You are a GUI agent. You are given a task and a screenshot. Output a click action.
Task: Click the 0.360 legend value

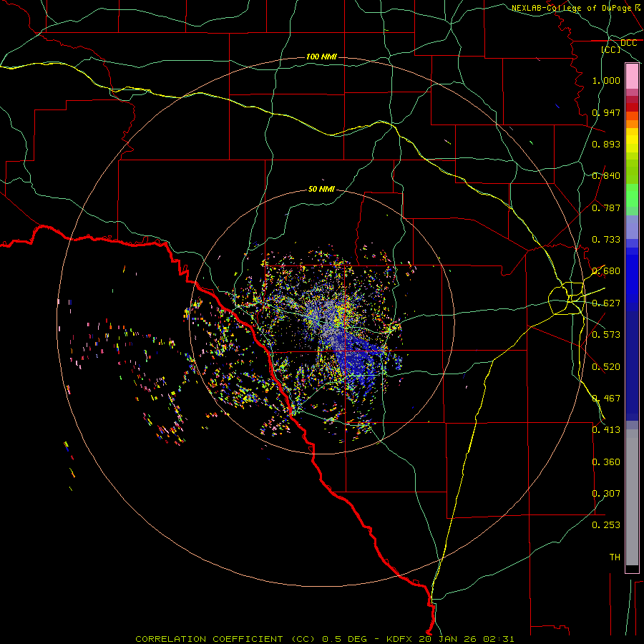(606, 462)
